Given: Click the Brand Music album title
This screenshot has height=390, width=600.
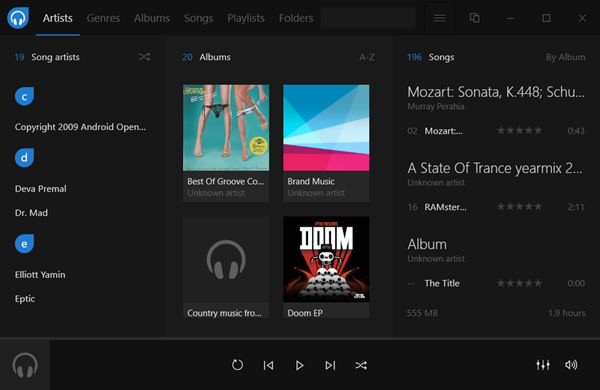Looking at the screenshot, I should pyautogui.click(x=311, y=181).
